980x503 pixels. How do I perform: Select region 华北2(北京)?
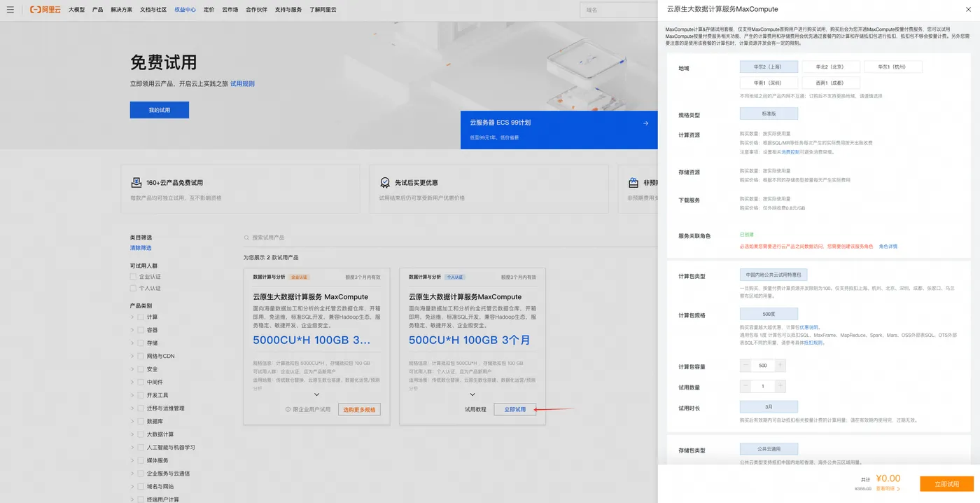click(829, 67)
